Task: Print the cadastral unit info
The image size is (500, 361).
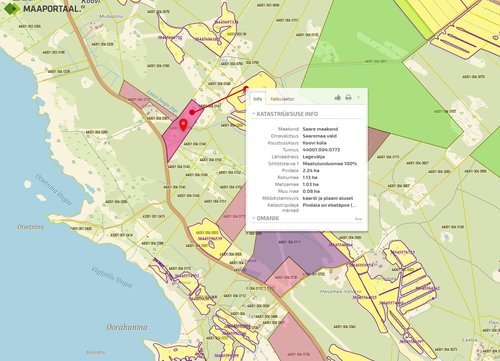Action: 348,97
